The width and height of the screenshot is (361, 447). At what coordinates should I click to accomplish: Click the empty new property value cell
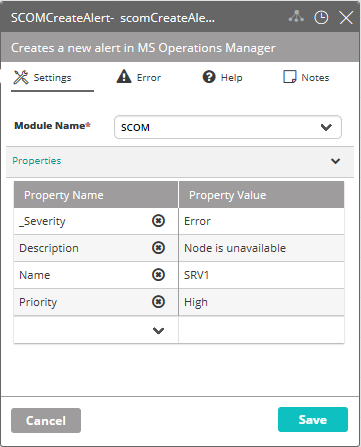click(x=261, y=330)
